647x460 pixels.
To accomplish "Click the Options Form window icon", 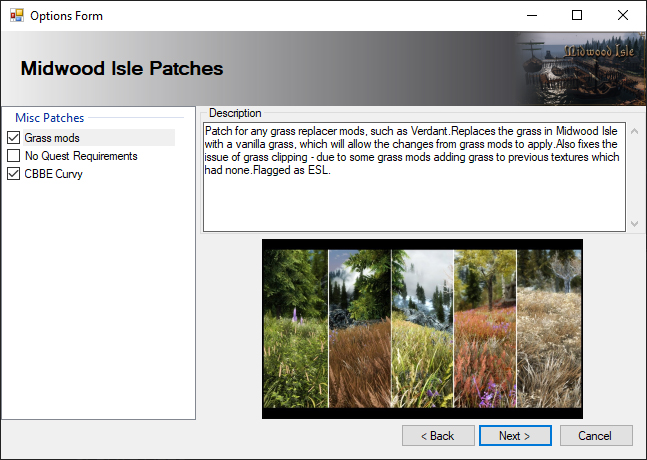I will [x=17, y=16].
